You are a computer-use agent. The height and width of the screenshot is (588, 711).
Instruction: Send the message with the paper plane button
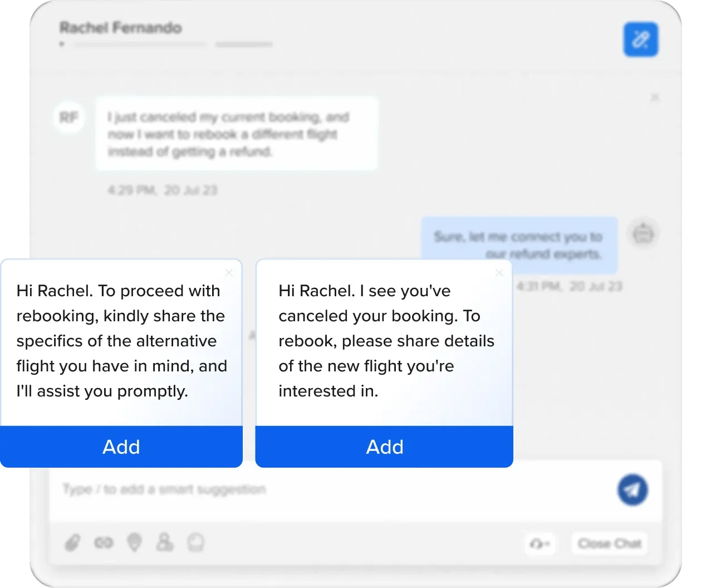pos(632,490)
